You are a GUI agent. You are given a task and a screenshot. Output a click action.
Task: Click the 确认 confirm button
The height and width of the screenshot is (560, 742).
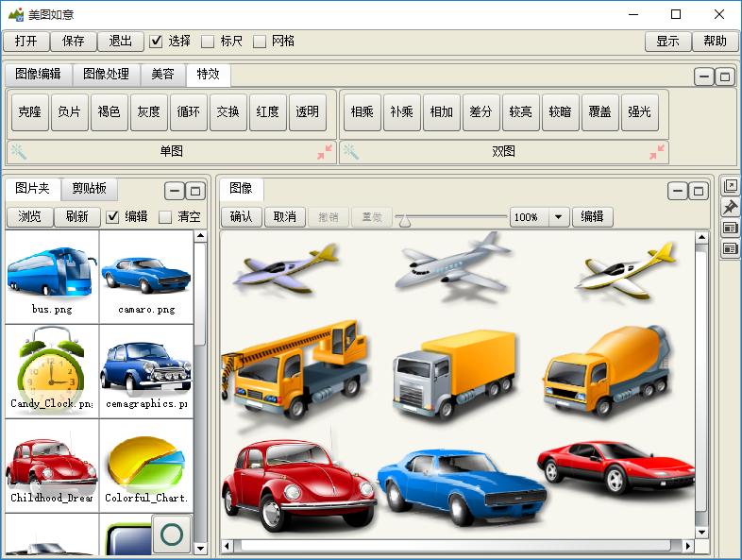(x=242, y=217)
